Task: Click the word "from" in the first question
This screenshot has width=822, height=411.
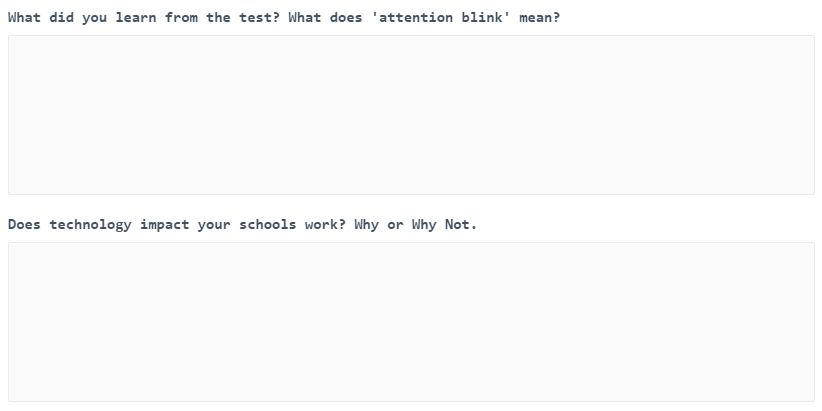Action: [181, 18]
